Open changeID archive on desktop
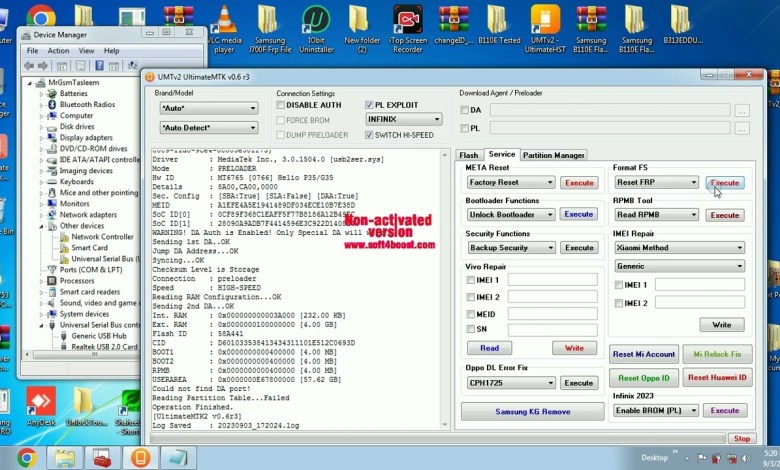This screenshot has height=470, width=780. tap(454, 25)
